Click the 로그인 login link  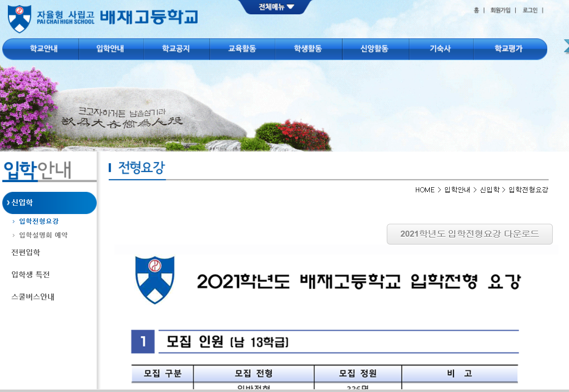[x=530, y=10]
